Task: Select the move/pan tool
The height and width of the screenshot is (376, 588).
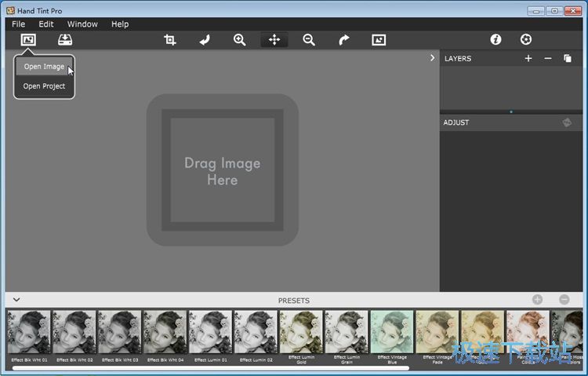Action: pos(274,40)
